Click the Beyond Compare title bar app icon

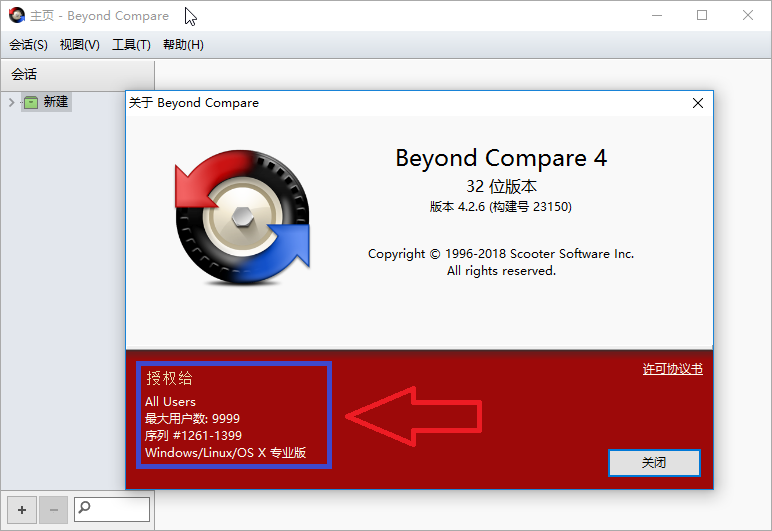pos(17,16)
